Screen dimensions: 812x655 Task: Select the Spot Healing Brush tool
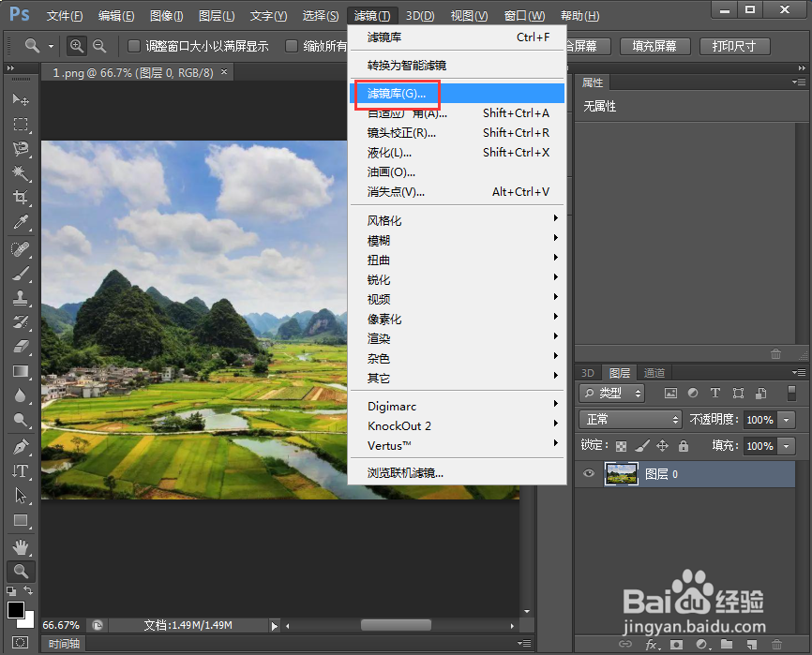(21, 249)
